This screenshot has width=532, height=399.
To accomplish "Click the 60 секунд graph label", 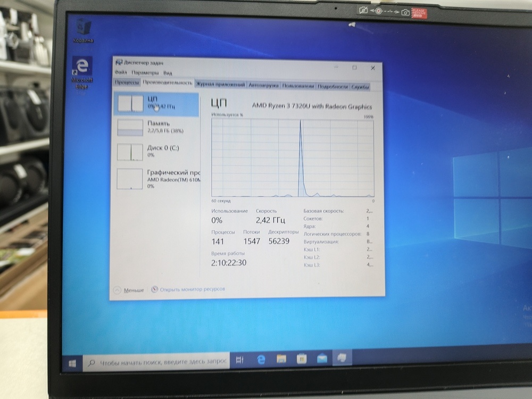I will (x=221, y=201).
